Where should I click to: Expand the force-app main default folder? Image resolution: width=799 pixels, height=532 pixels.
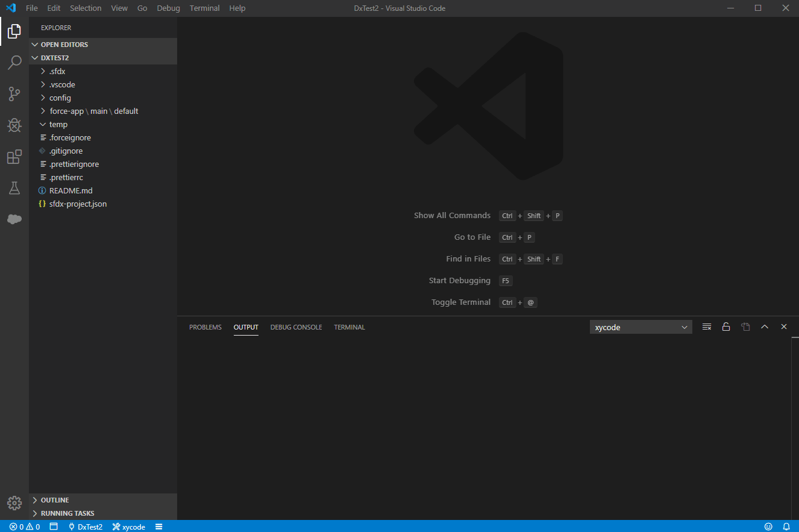tap(103, 111)
